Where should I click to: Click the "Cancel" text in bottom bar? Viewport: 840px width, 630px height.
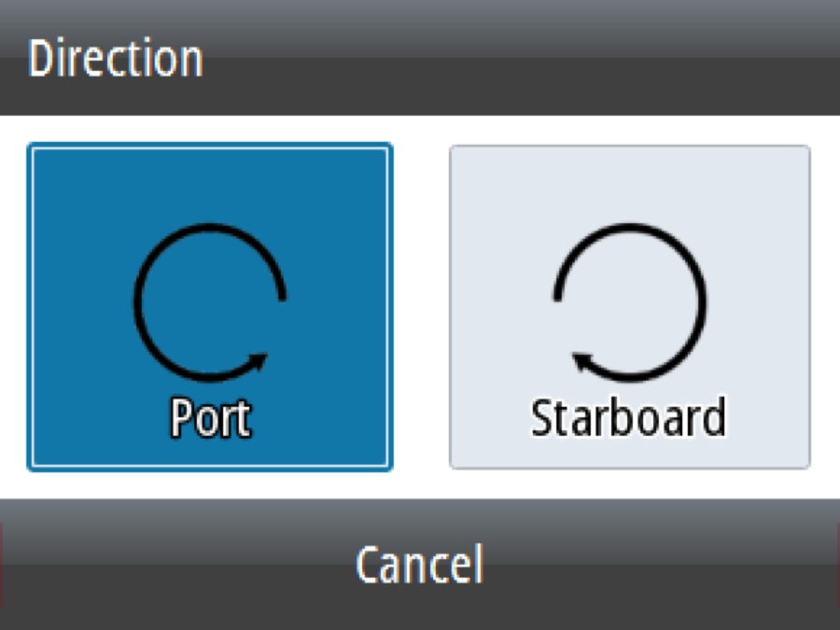point(419,565)
